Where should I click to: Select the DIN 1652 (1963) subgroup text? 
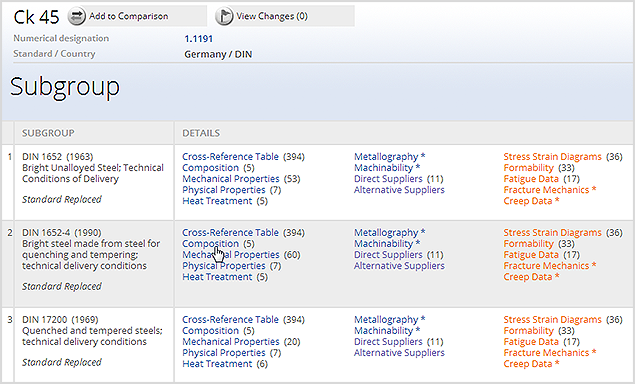tap(58, 156)
